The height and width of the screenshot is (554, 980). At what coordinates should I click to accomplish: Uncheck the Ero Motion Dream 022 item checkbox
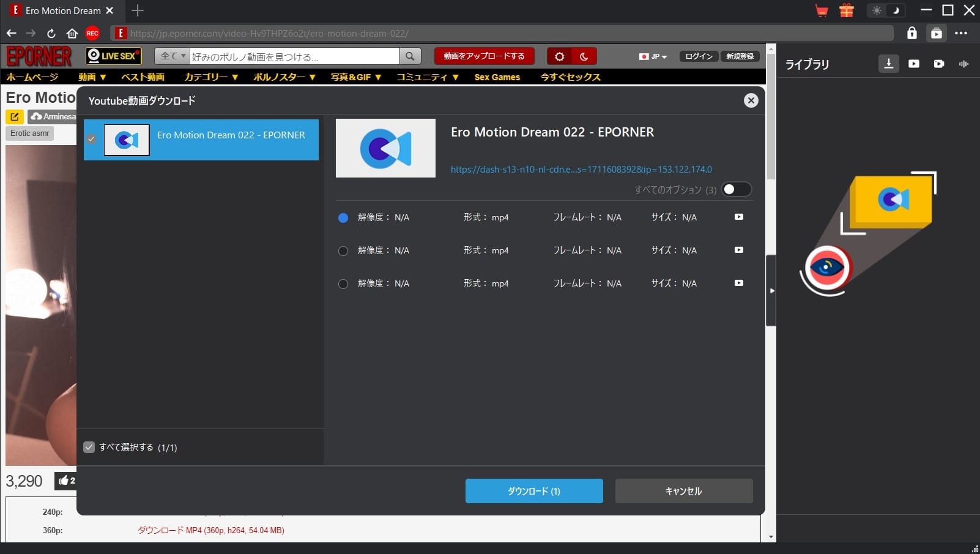(x=91, y=139)
